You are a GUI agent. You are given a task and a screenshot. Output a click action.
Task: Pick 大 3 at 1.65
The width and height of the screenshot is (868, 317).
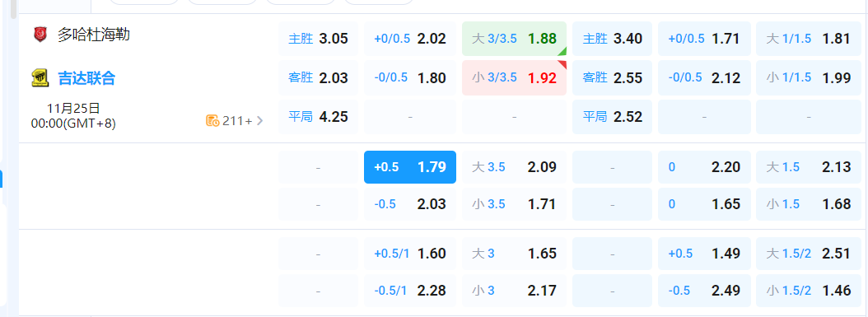point(514,254)
